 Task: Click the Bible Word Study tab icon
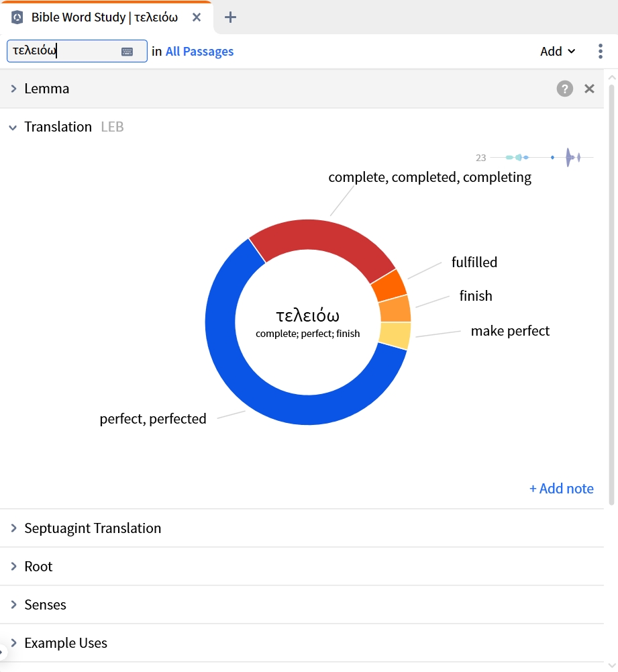click(x=17, y=17)
